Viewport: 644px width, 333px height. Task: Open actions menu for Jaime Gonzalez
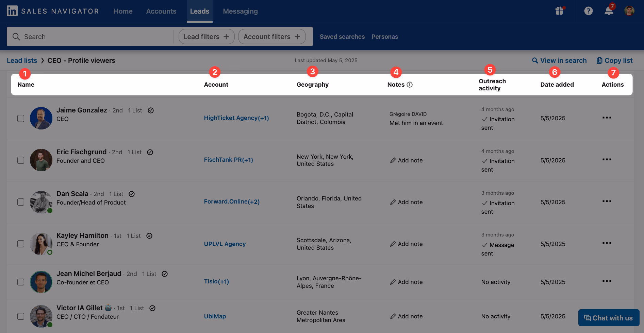pos(607,118)
